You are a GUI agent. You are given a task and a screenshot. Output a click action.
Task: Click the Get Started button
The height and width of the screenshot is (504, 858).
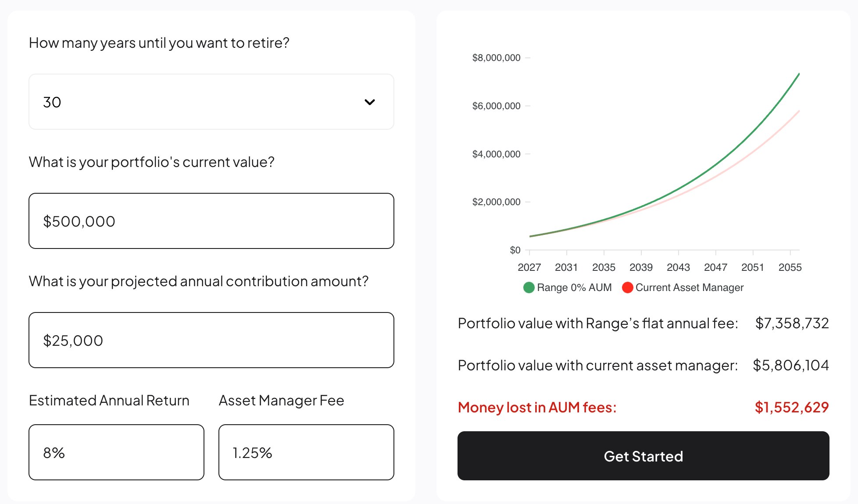pyautogui.click(x=643, y=456)
